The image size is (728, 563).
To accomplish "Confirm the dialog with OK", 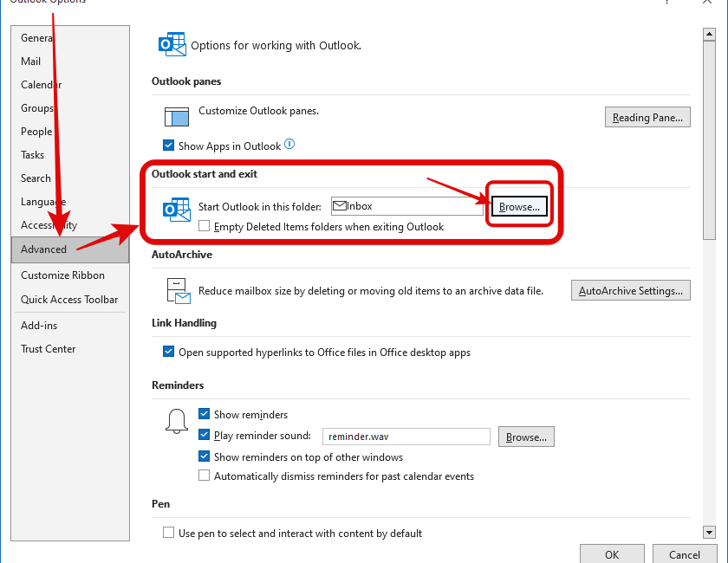I will pyautogui.click(x=612, y=554).
